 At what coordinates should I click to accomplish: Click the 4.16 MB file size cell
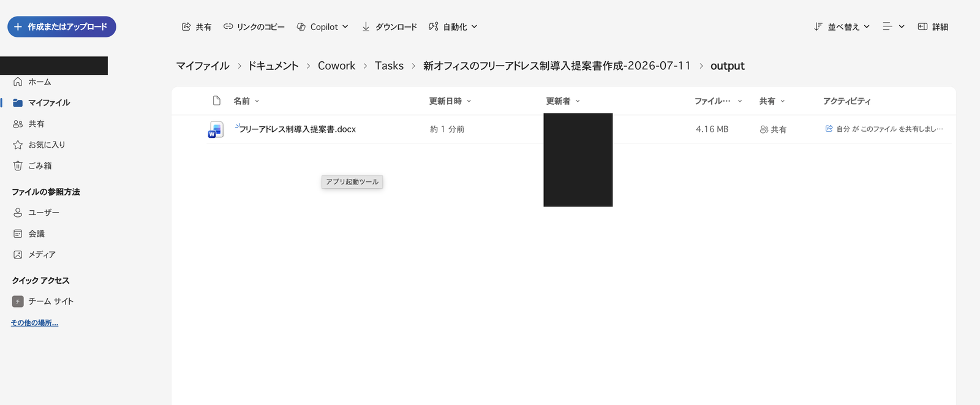712,129
